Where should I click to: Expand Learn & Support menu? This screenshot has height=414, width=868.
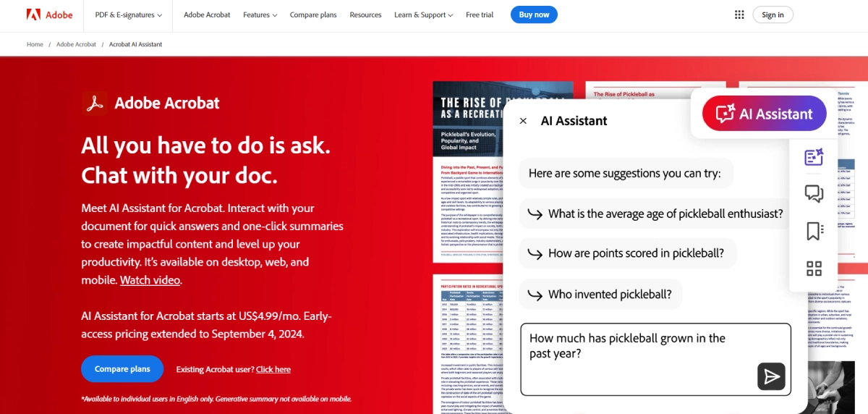tap(424, 14)
